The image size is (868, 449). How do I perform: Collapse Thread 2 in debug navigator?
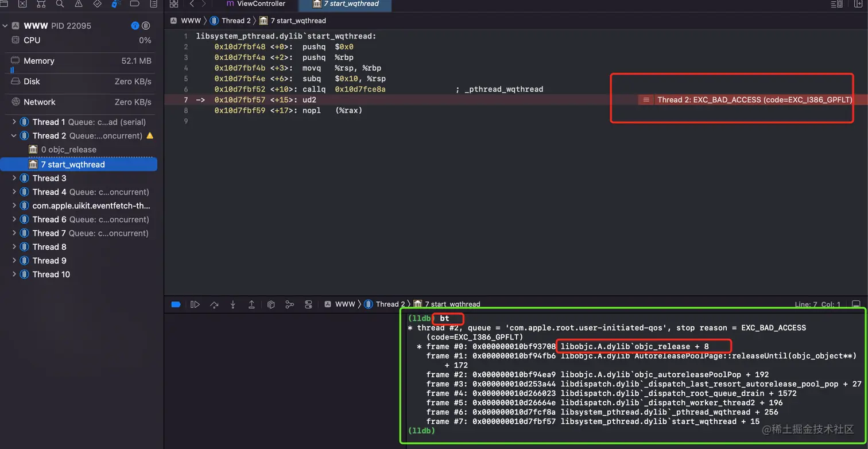click(x=14, y=136)
